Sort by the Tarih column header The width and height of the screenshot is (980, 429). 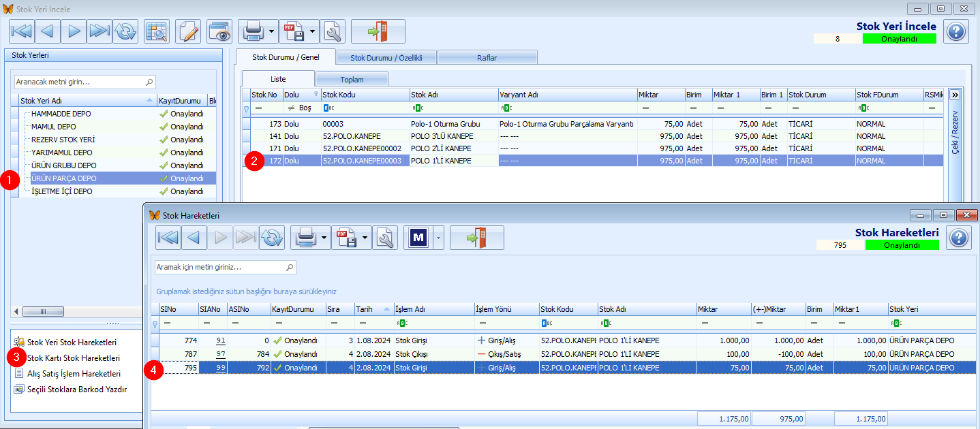[x=373, y=309]
